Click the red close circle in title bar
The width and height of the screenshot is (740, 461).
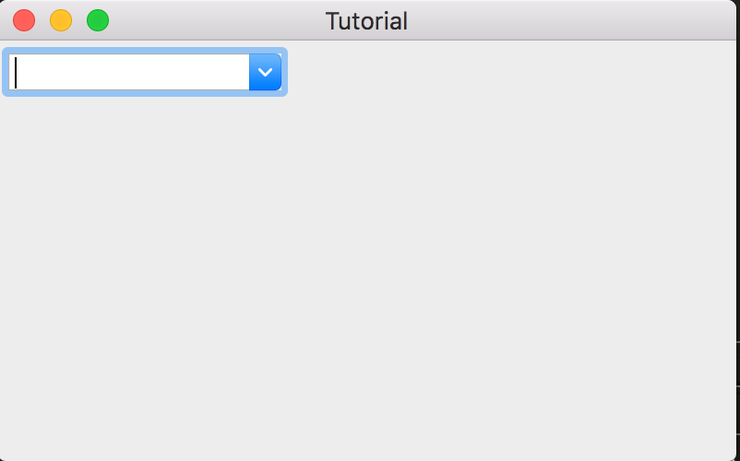click(24, 20)
